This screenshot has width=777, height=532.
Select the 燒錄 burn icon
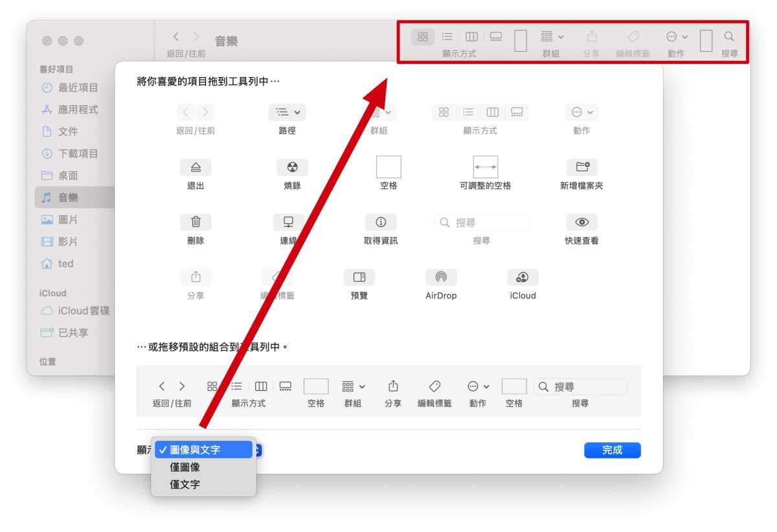(293, 167)
